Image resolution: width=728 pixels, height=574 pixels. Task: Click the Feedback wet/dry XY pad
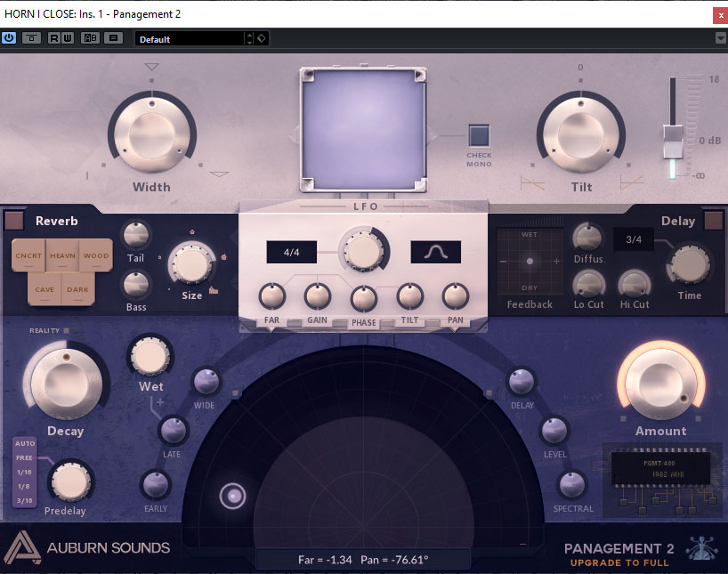530,262
